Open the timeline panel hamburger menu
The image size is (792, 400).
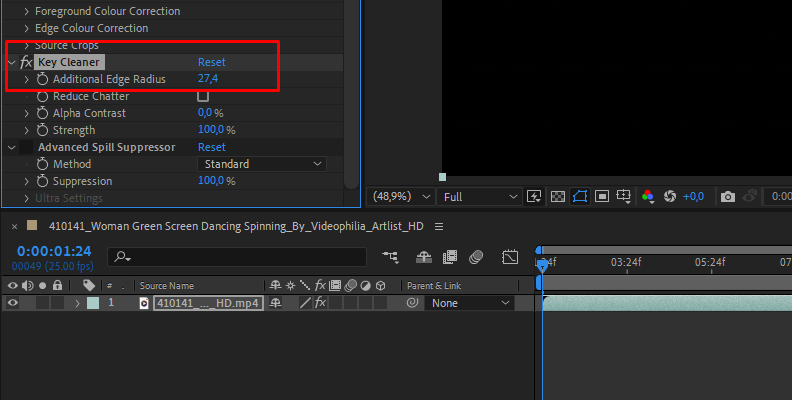click(x=439, y=226)
